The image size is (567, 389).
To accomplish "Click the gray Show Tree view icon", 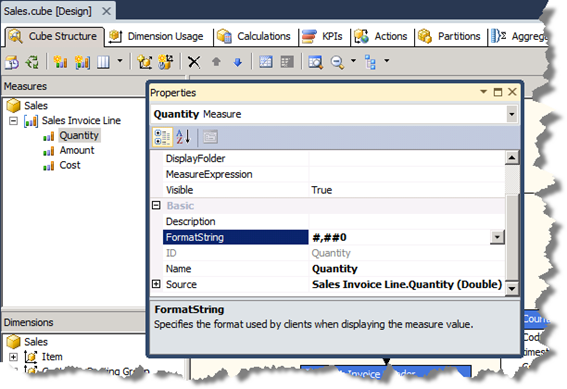I will [287, 62].
